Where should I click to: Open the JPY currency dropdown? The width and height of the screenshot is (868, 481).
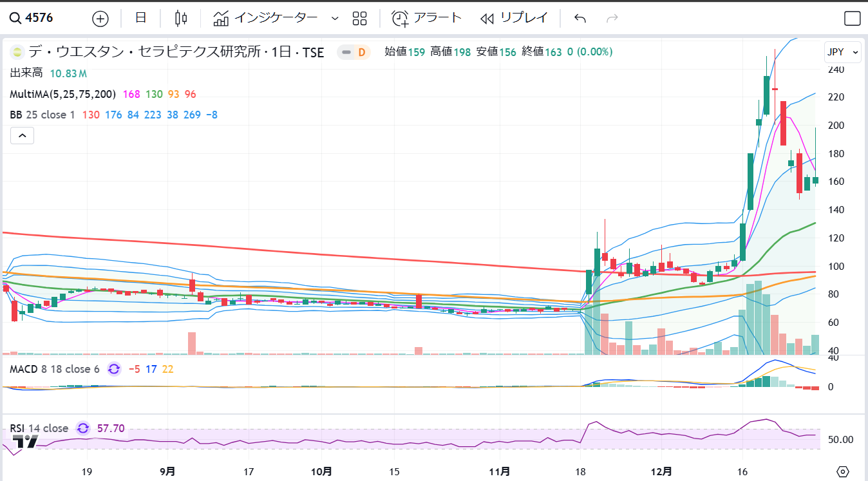[x=843, y=52]
